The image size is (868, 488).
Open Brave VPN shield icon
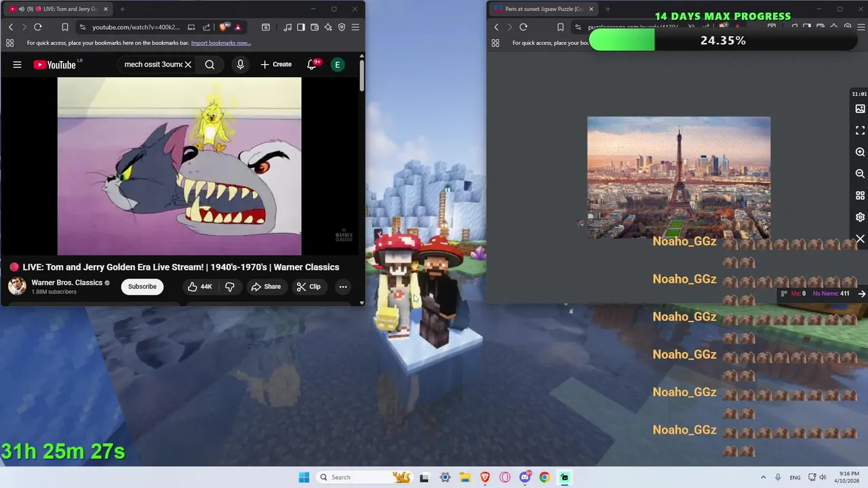[342, 27]
